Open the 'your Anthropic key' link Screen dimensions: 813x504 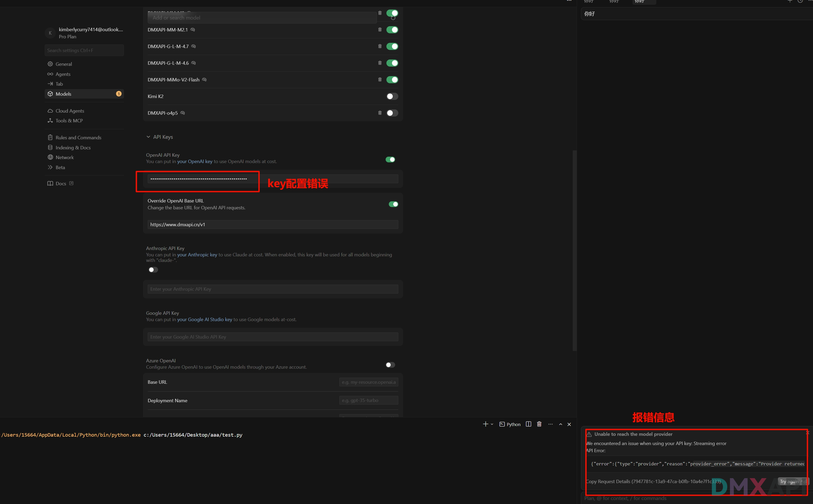pyautogui.click(x=197, y=255)
